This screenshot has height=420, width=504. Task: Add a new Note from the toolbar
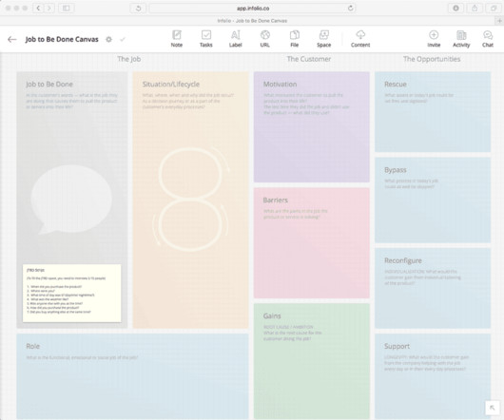tap(177, 39)
